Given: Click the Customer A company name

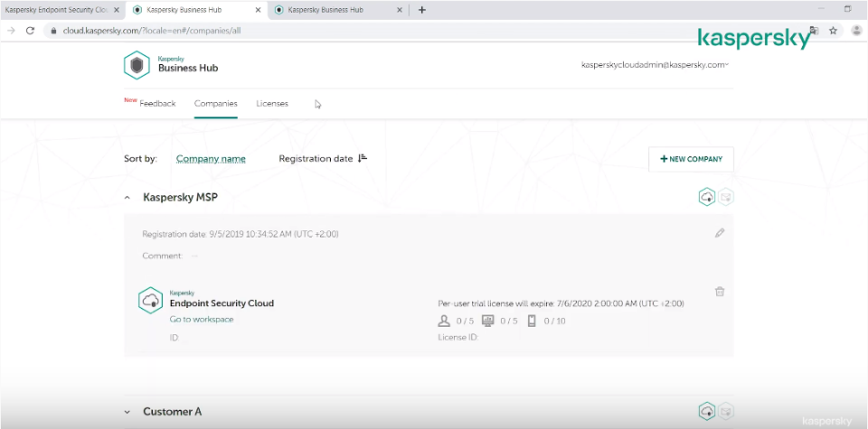Looking at the screenshot, I should 172,412.
